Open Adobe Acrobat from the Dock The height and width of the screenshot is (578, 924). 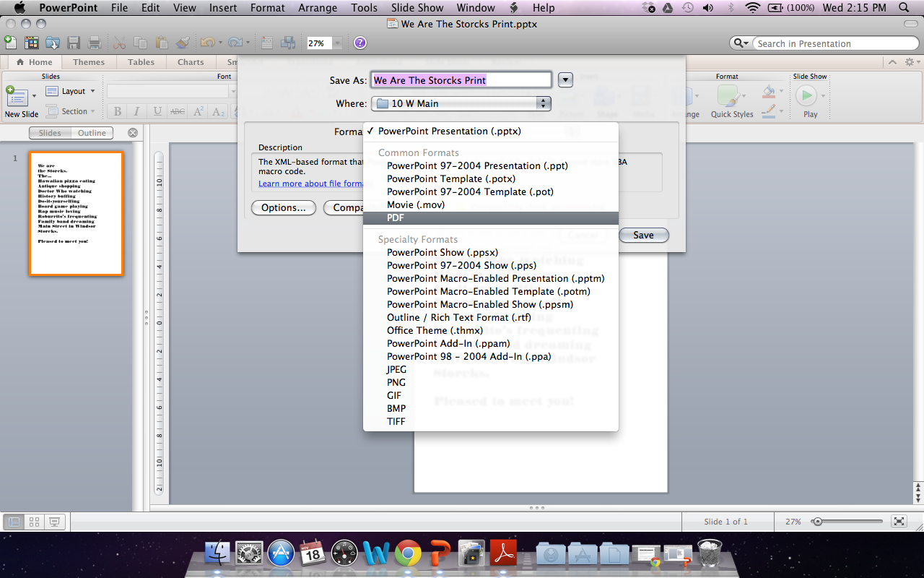503,553
